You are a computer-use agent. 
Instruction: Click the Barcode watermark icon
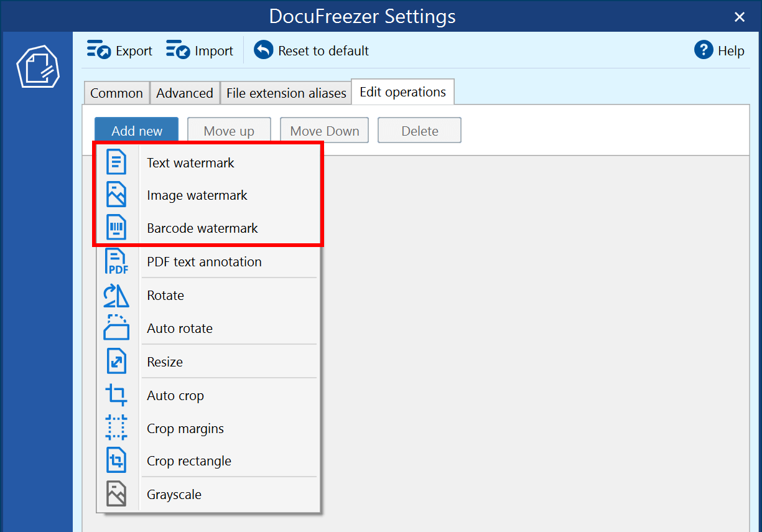(116, 228)
